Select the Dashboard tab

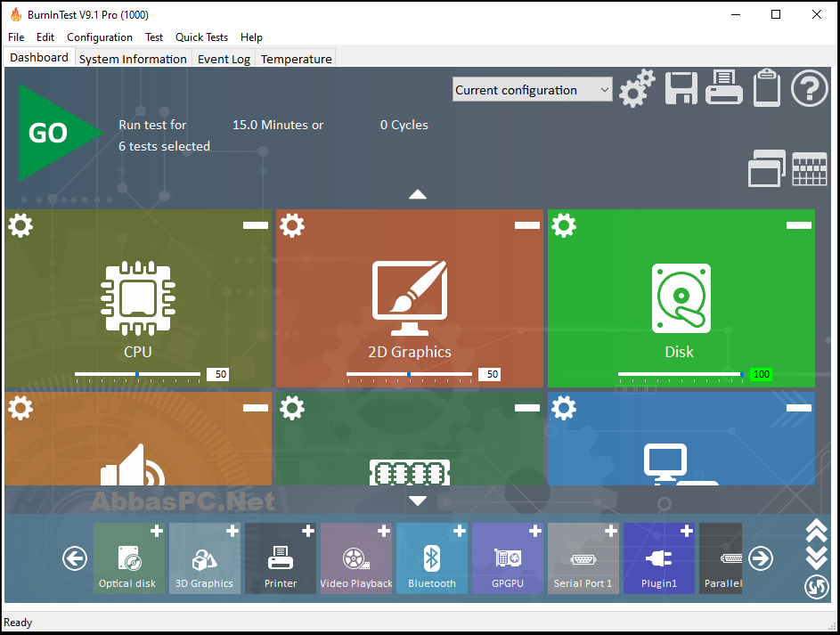click(38, 57)
